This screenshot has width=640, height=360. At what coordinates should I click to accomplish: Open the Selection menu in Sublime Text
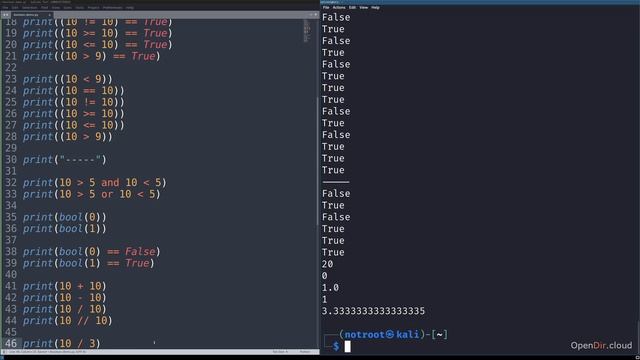pos(29,7)
